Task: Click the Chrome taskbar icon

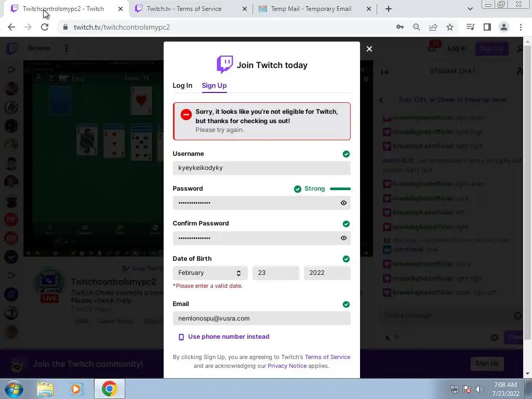Action: 109,389
